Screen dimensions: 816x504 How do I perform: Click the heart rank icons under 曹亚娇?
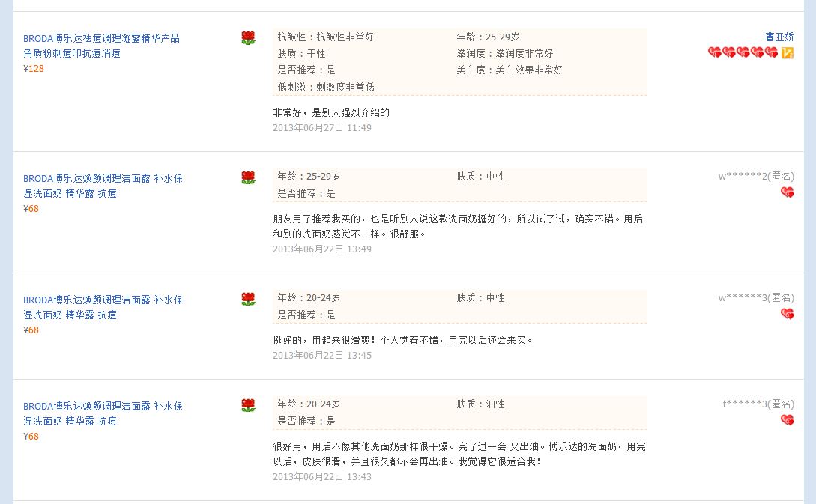[743, 52]
